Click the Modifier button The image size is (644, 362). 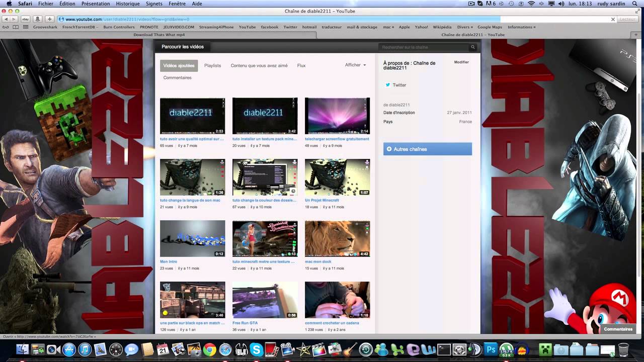pos(461,62)
